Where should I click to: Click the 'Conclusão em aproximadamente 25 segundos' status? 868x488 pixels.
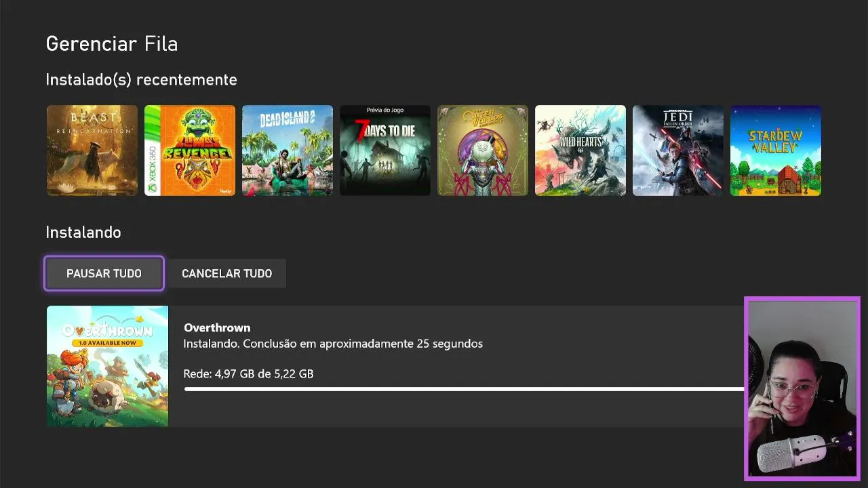click(x=363, y=344)
